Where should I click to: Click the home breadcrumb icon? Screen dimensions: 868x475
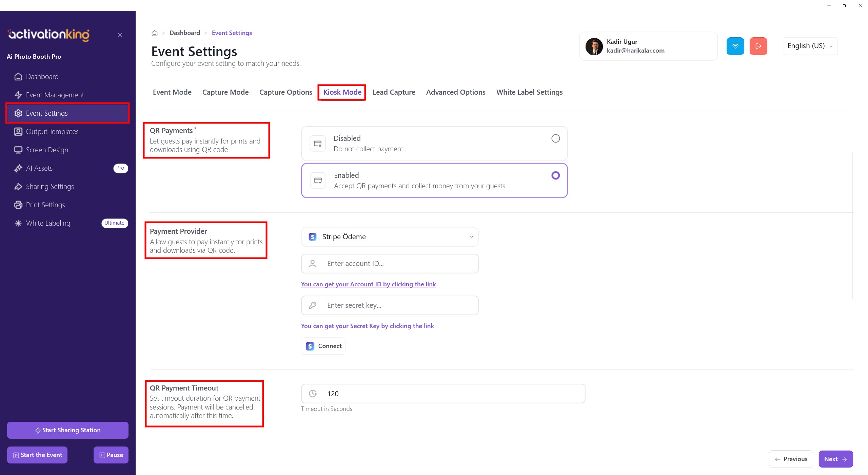click(x=155, y=33)
